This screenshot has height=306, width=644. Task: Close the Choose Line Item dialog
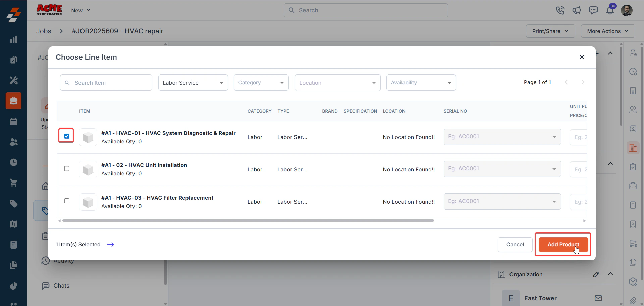pyautogui.click(x=582, y=57)
